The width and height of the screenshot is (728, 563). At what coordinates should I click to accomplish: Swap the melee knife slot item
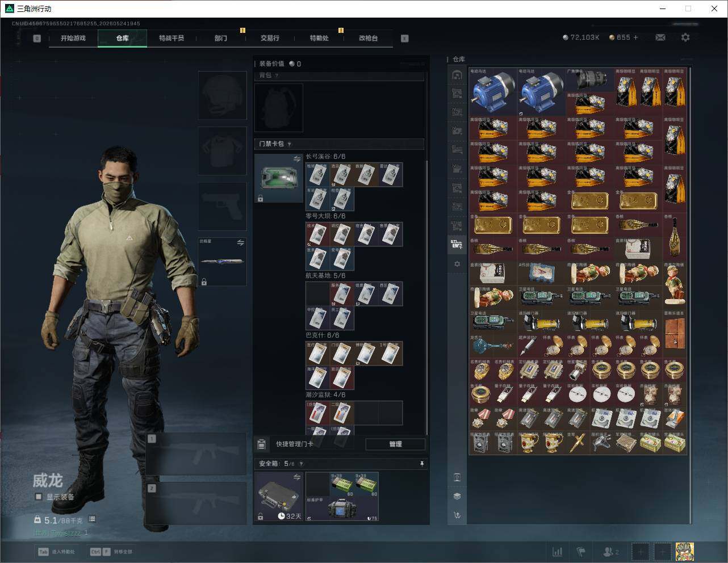pyautogui.click(x=240, y=243)
